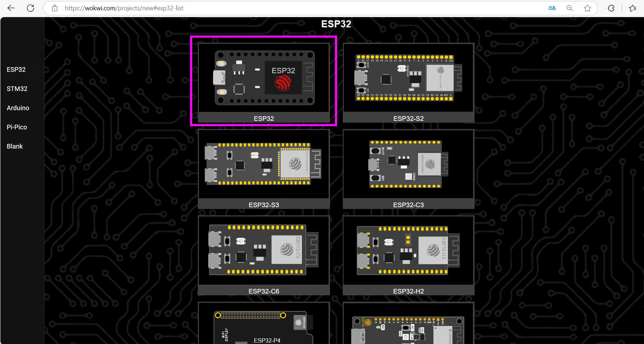The image size is (644, 344).
Task: Open the browser zoom control
Action: (x=570, y=8)
